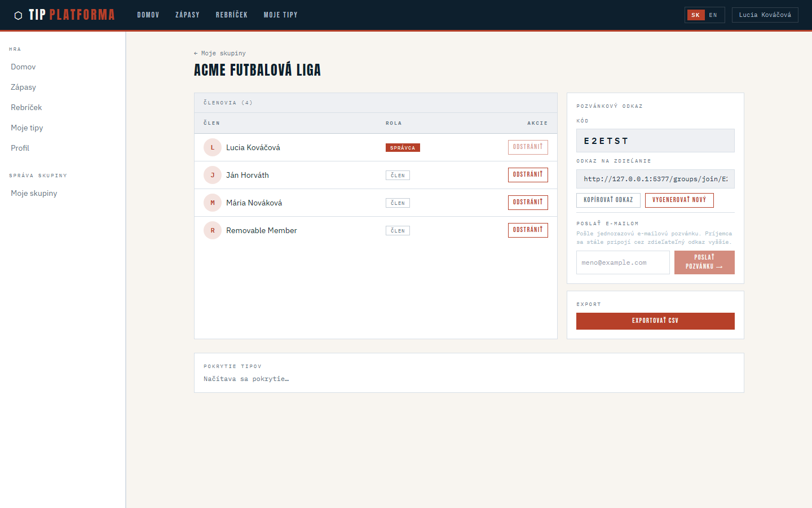The image size is (812, 508).
Task: Click Lucia Kováčová's avatar circle
Action: click(x=213, y=147)
